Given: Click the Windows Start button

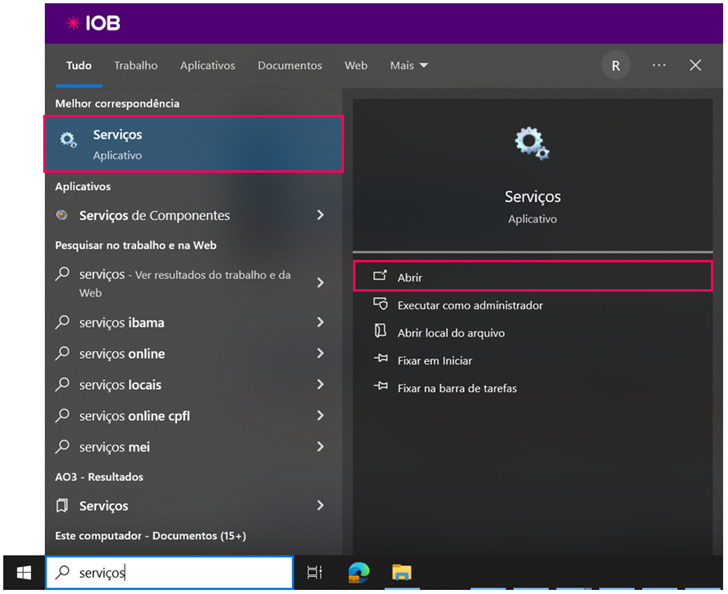Looking at the screenshot, I should pos(22,572).
